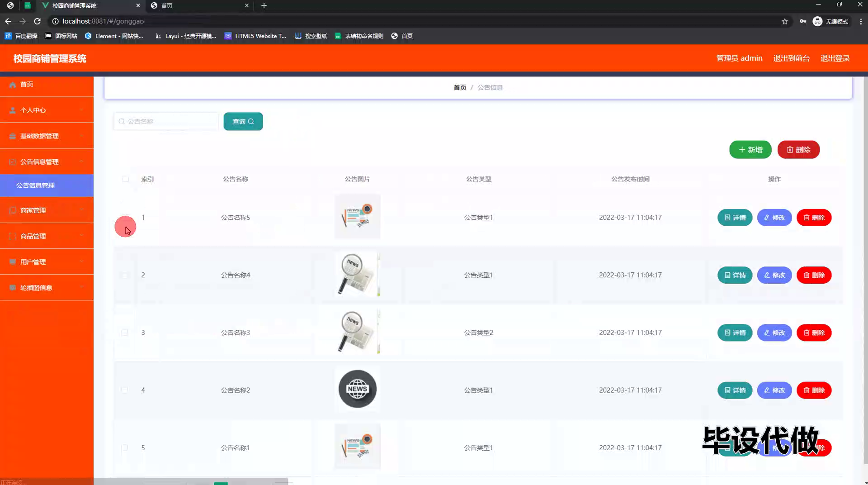Click 修改 for 公告名称5
The image size is (868, 485).
point(774,218)
